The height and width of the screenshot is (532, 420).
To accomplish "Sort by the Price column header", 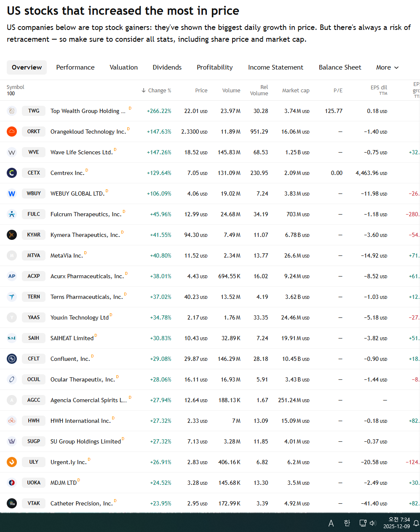I will [201, 90].
